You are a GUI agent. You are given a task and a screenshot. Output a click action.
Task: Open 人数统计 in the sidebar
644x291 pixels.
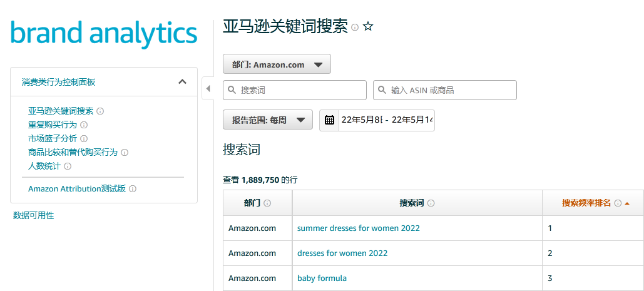click(44, 166)
